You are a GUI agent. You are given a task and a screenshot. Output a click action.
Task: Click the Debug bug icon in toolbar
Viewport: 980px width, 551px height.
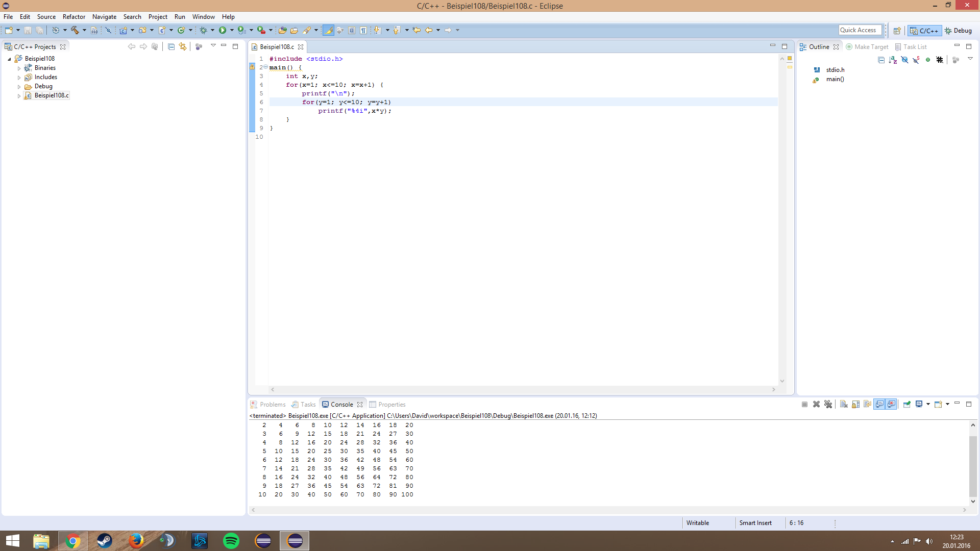point(203,30)
